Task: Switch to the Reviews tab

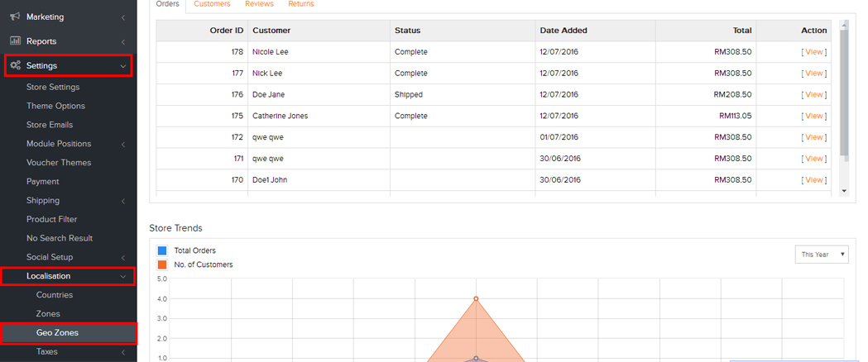Action: coord(259,4)
